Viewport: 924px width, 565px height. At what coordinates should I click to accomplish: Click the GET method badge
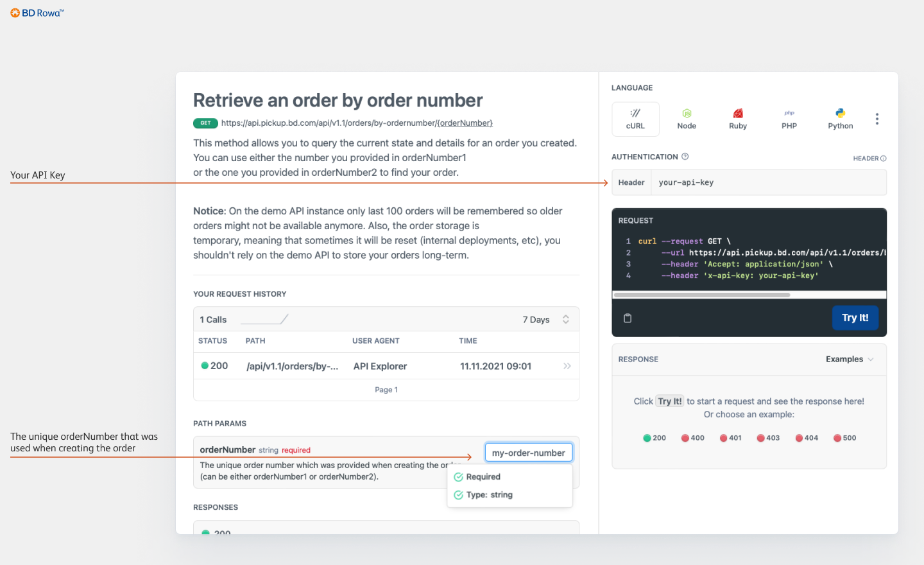pyautogui.click(x=205, y=123)
